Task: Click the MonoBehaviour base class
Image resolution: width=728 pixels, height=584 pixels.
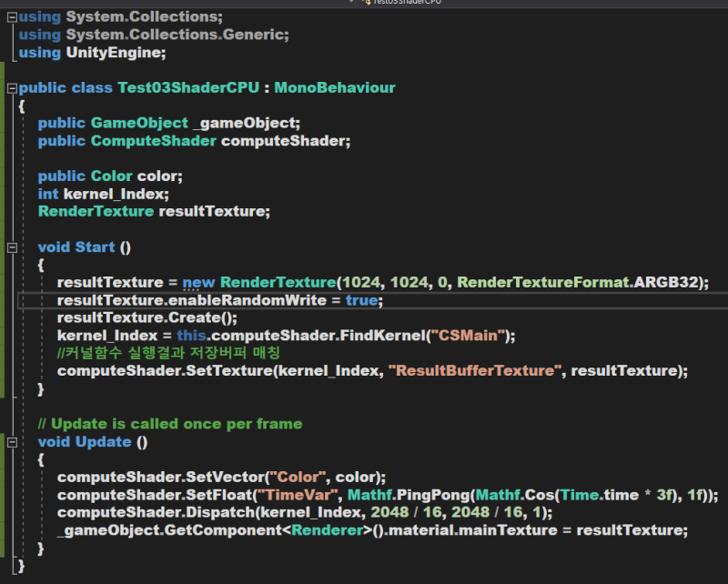Action: pos(334,87)
